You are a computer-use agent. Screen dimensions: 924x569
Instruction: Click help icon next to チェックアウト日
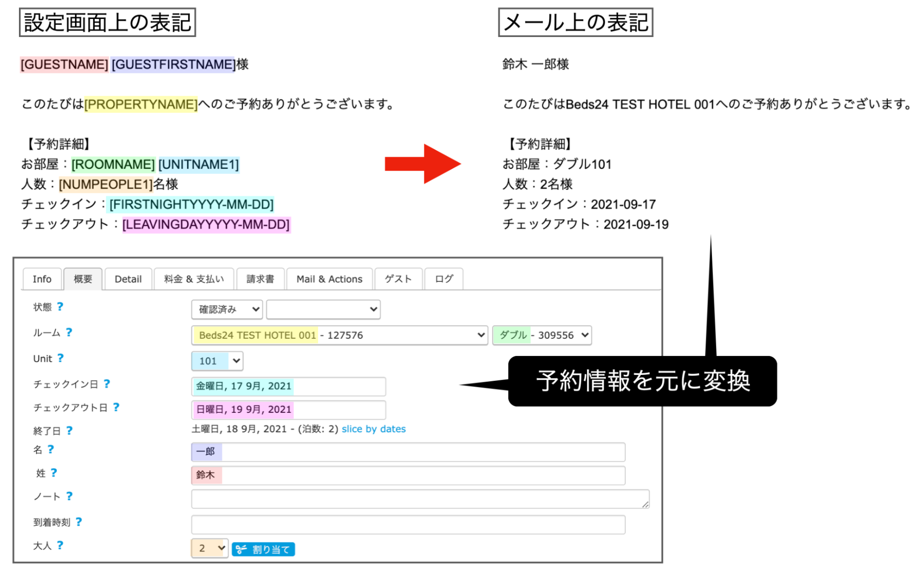(x=116, y=407)
